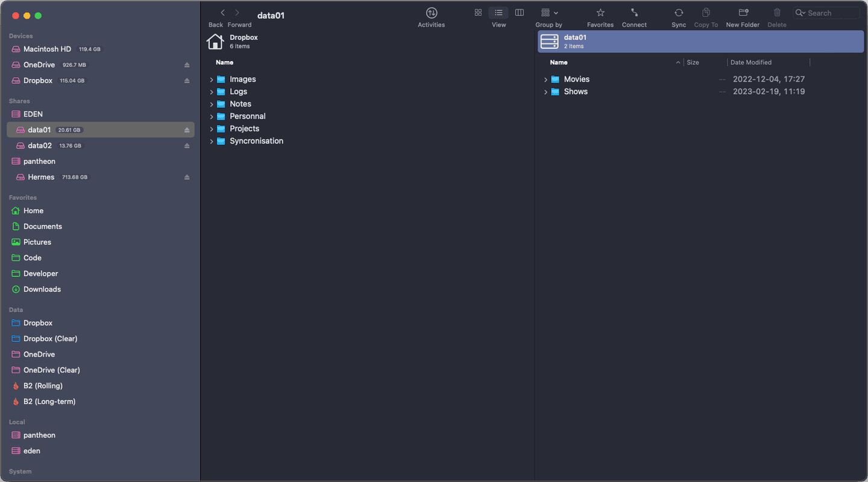Add to Favorites star icon

pos(600,13)
